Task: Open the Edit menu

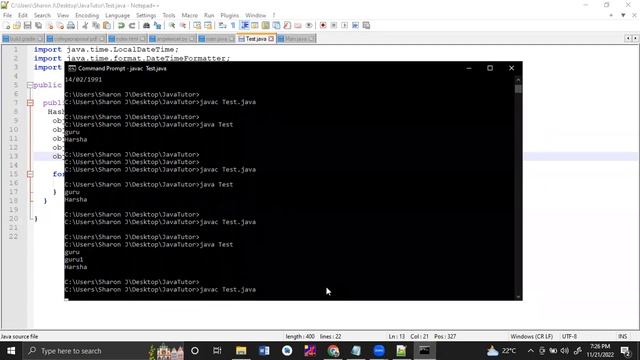Action: (x=23, y=15)
